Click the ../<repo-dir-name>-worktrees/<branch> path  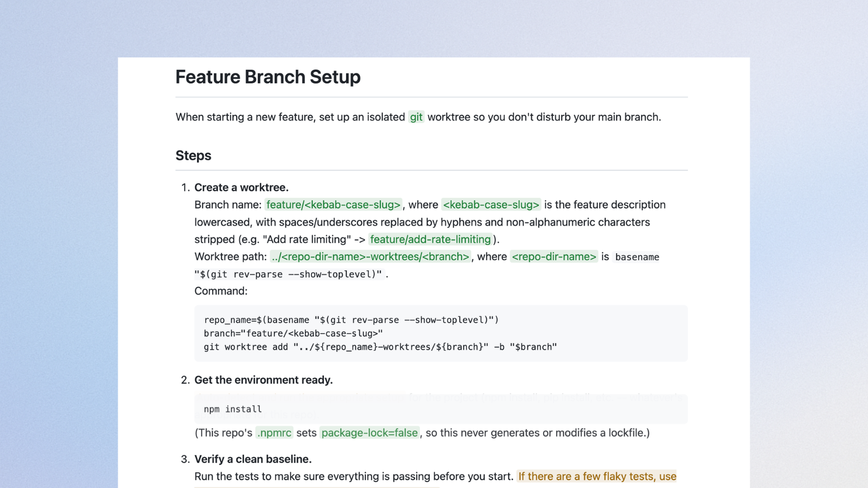point(370,257)
